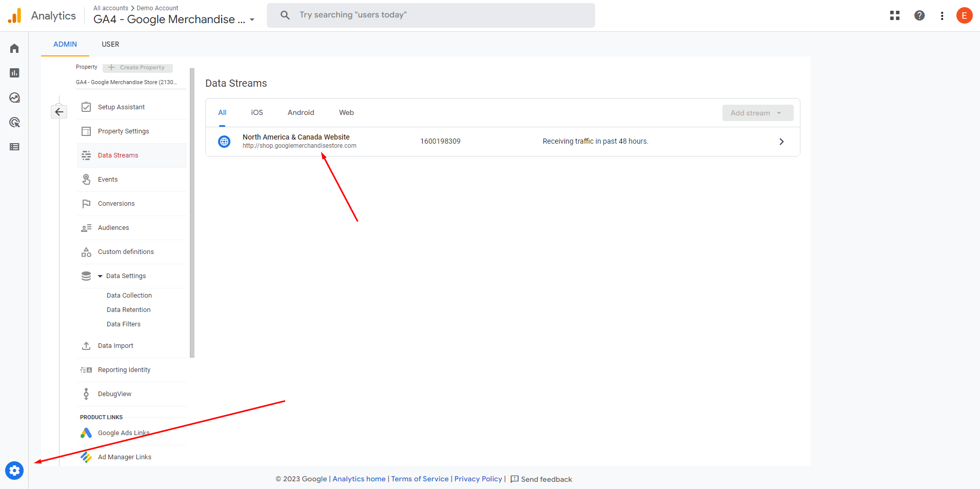980x489 pixels.
Task: Open the Configure table icon in sidebar
Action: point(14,147)
